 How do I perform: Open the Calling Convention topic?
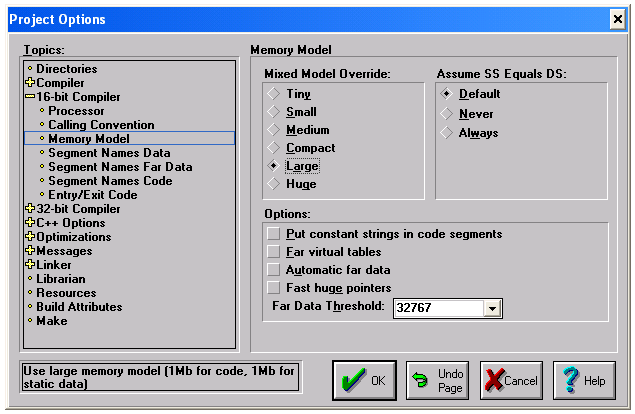coord(101,125)
